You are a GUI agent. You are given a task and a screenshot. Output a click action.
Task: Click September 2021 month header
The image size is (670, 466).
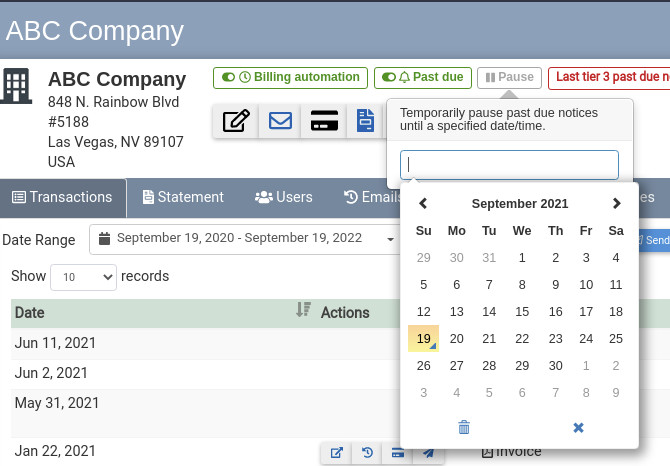pyautogui.click(x=519, y=203)
